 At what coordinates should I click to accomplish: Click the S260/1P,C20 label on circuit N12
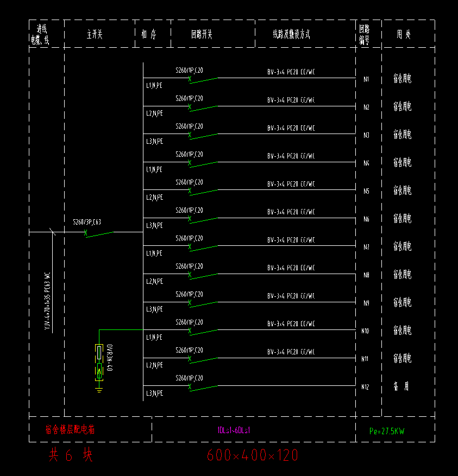click(189, 378)
